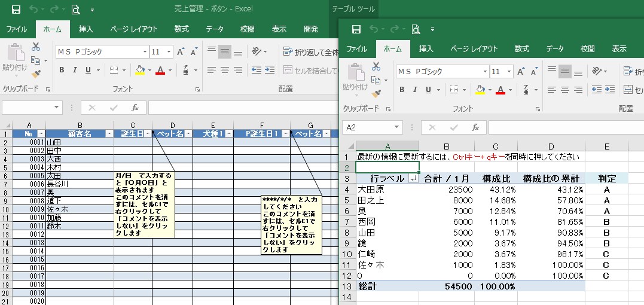Open ページ レイアウト tab in front window
The height and width of the screenshot is (305, 644).
pos(474,49)
